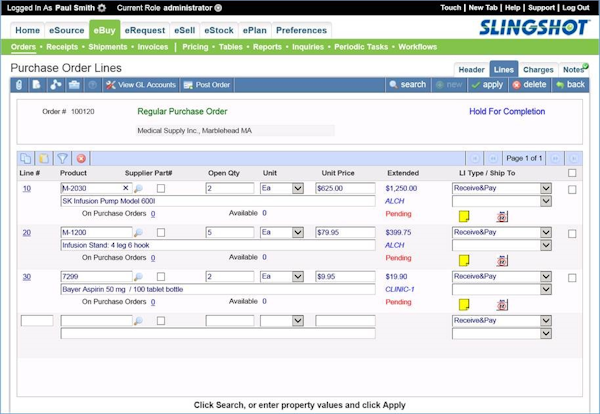Go to last page of lines
Image resolution: width=600 pixels, height=414 pixels.
pos(574,158)
